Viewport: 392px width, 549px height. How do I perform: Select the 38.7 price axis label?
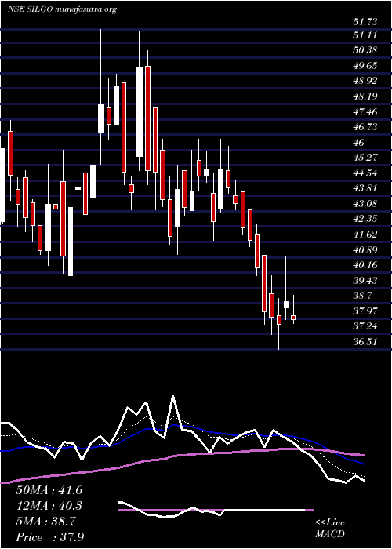pos(362,296)
